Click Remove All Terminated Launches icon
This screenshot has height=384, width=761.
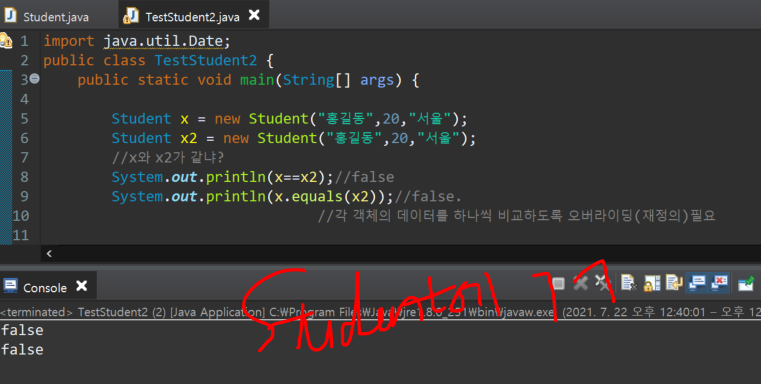602,283
